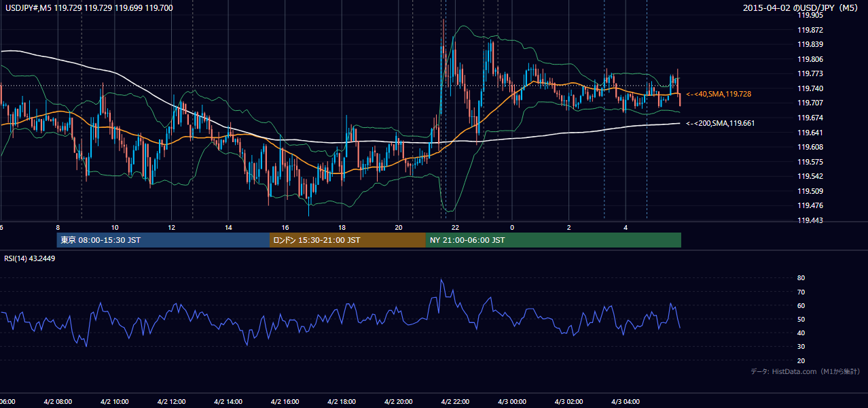The width and height of the screenshot is (868, 408).
Task: Click the 4/2 16:00 bottom time label
Action: pyautogui.click(x=285, y=402)
